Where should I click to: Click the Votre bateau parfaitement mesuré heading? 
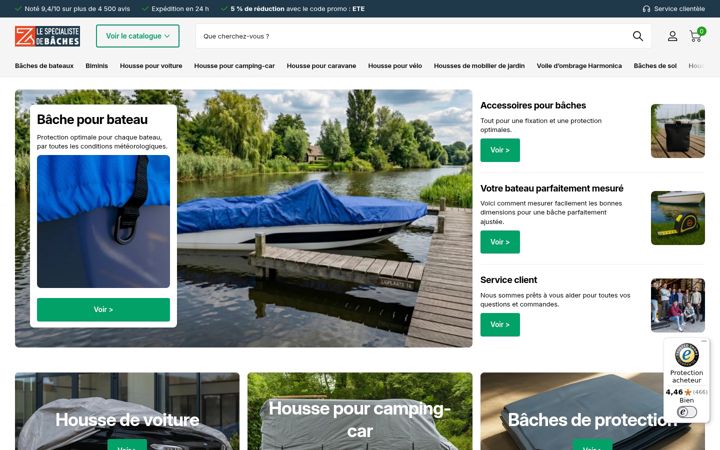pos(552,188)
